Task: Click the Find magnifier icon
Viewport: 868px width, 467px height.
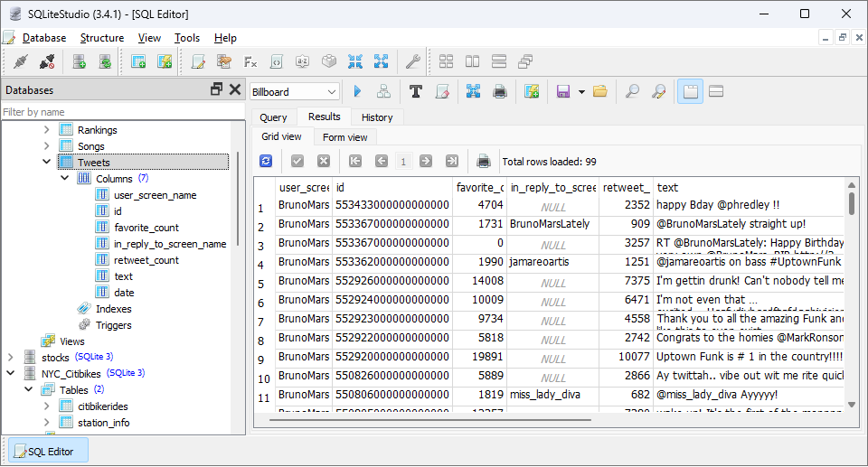Action: 632,91
